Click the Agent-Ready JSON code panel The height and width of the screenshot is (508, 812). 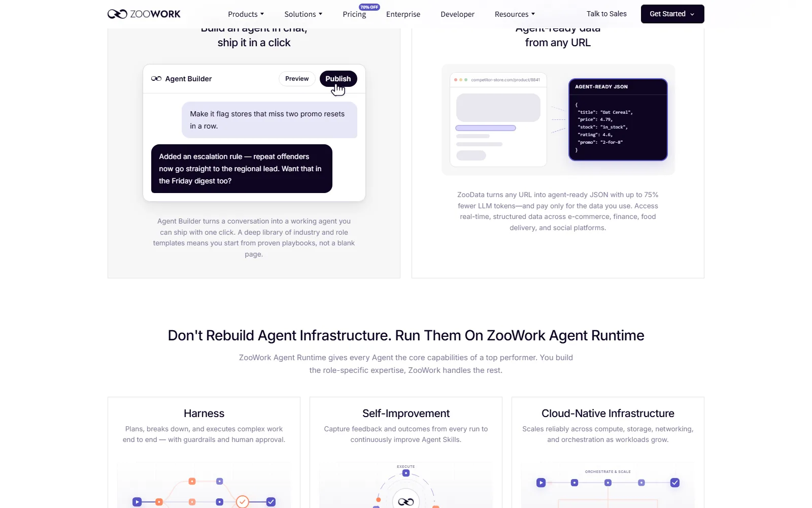click(x=618, y=119)
